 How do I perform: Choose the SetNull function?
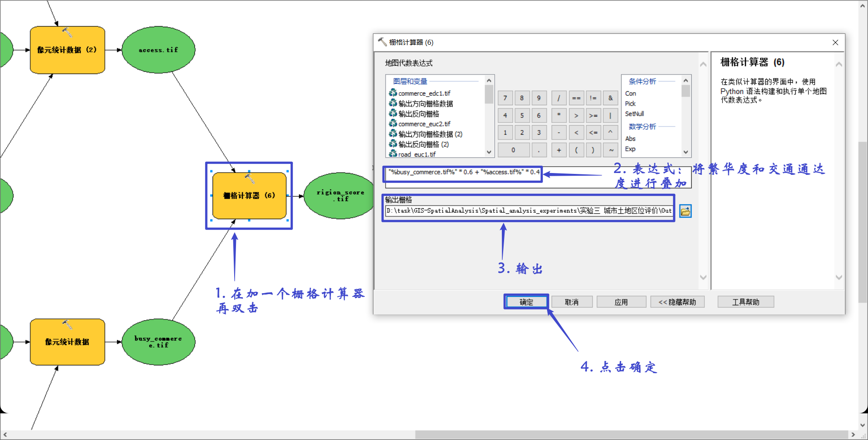click(634, 114)
